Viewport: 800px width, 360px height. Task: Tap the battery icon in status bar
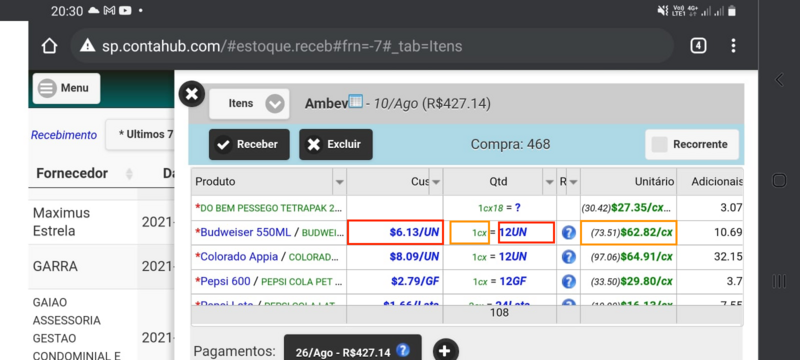732,11
